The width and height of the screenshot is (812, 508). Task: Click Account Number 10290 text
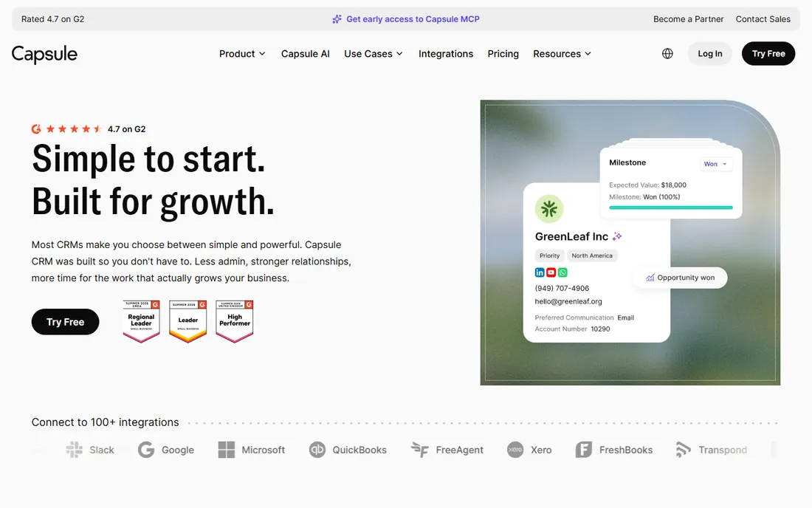coord(572,329)
